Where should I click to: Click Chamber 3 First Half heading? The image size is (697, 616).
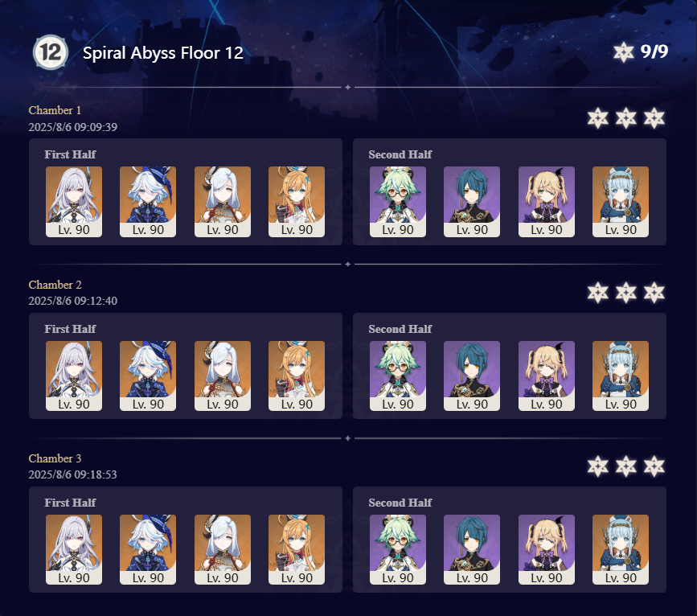70,503
